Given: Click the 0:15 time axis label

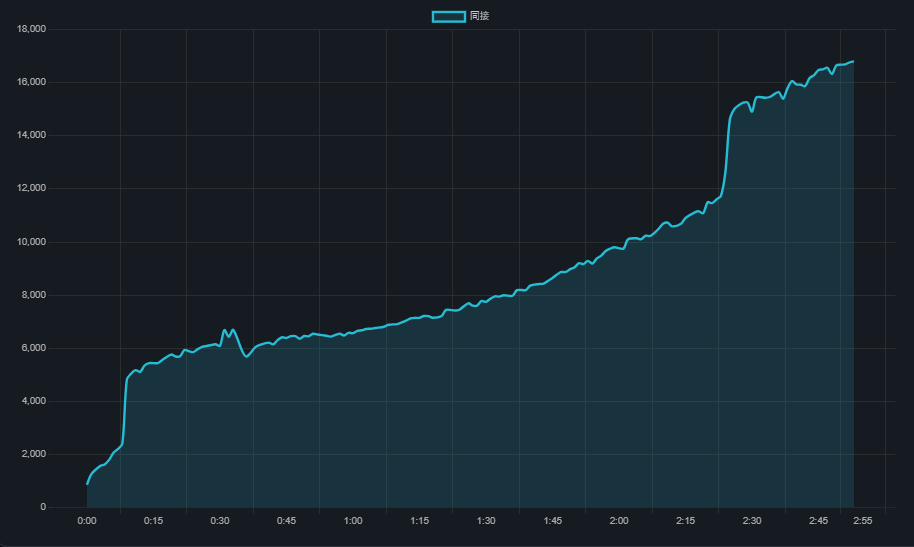Looking at the screenshot, I should click(153, 521).
